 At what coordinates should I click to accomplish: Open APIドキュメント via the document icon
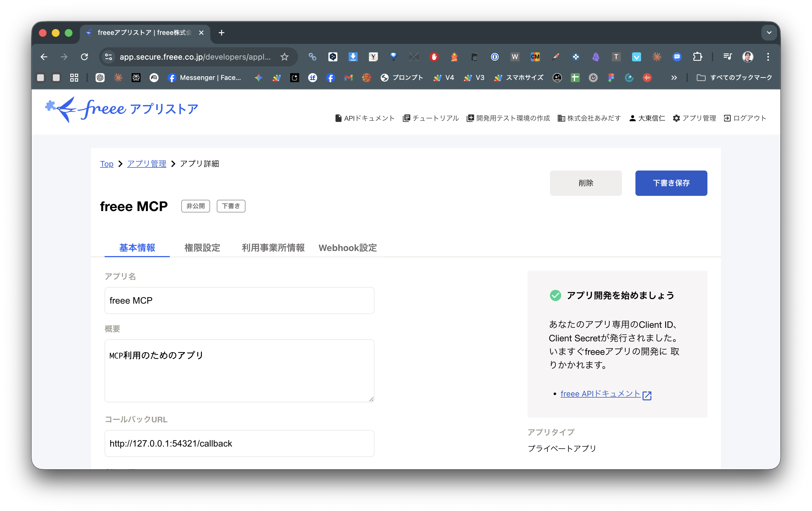point(338,118)
